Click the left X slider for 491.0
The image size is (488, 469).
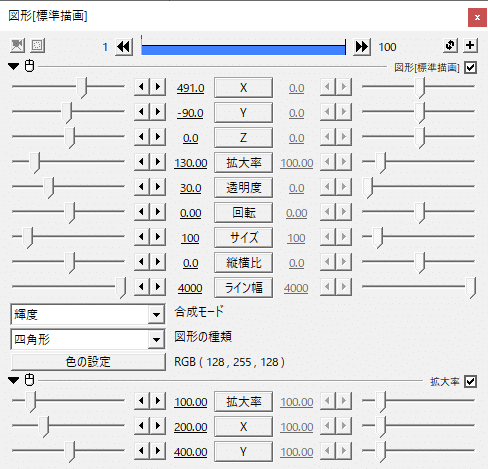pos(82,88)
